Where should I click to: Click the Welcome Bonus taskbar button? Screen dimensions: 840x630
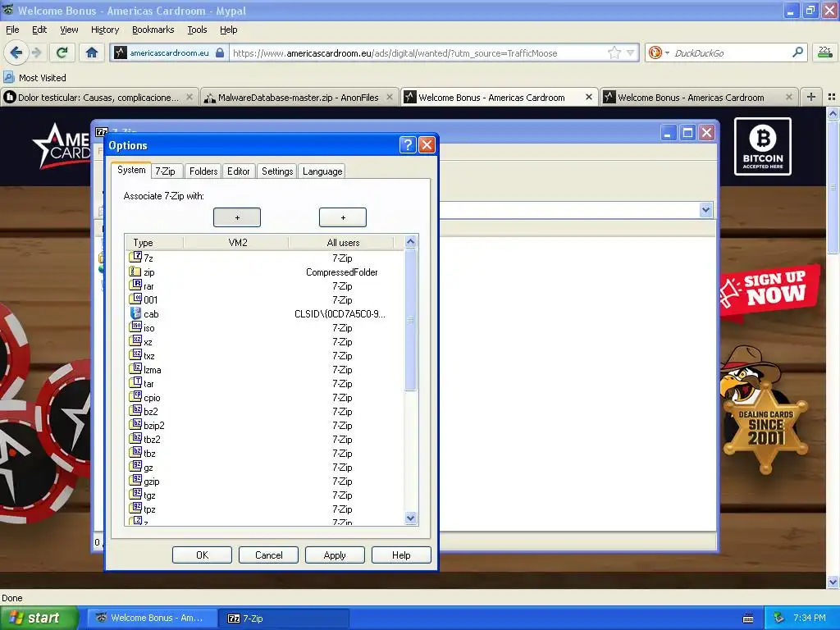click(152, 619)
